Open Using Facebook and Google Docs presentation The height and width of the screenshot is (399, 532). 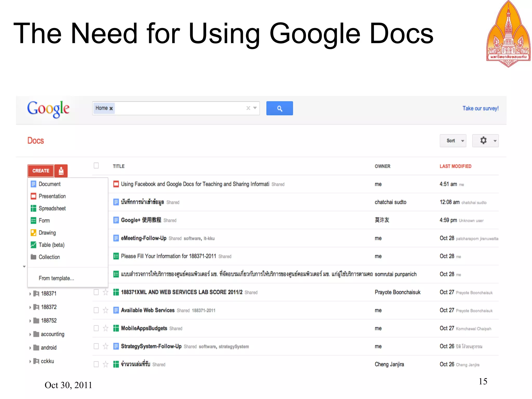[x=195, y=184]
